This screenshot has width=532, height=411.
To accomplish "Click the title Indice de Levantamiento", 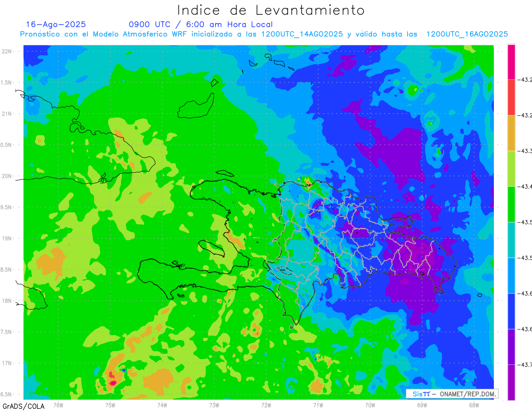I will 271,10.
